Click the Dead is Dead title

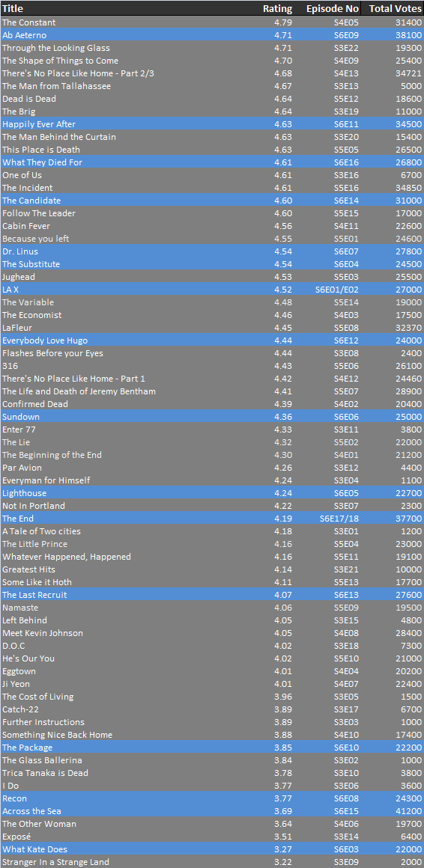(x=28, y=99)
